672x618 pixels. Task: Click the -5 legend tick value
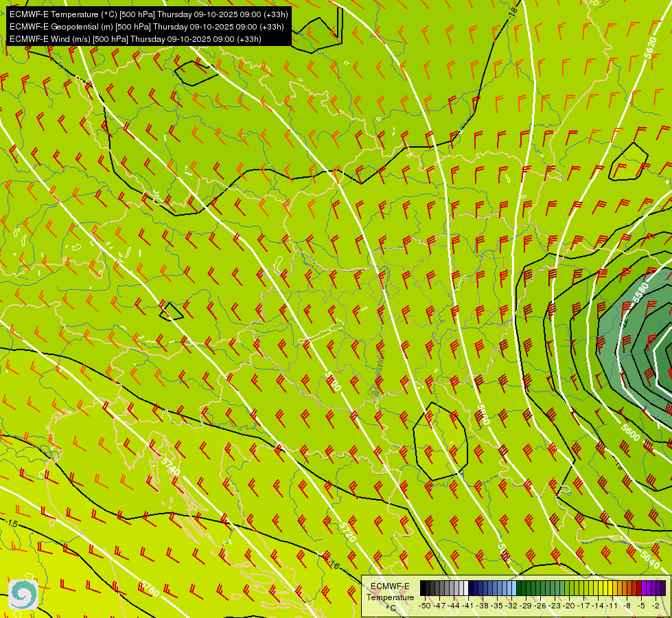pyautogui.click(x=641, y=606)
